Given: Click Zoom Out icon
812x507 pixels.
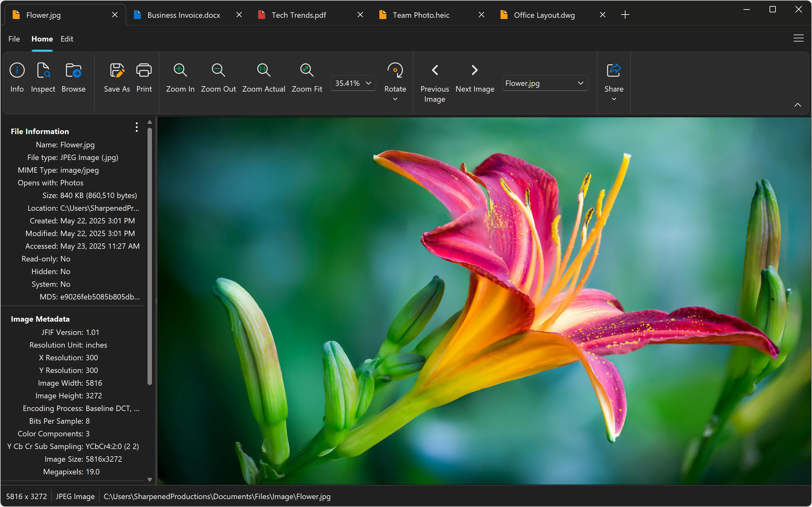Looking at the screenshot, I should [x=218, y=70].
